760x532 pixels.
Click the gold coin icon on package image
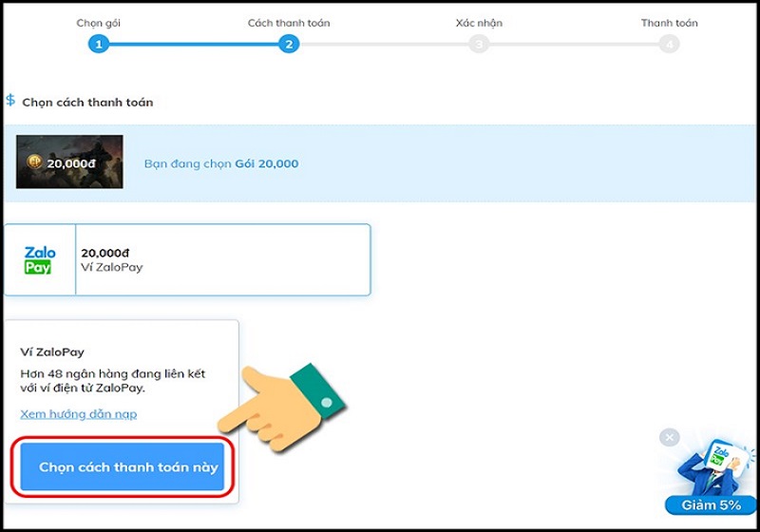pos(34,161)
